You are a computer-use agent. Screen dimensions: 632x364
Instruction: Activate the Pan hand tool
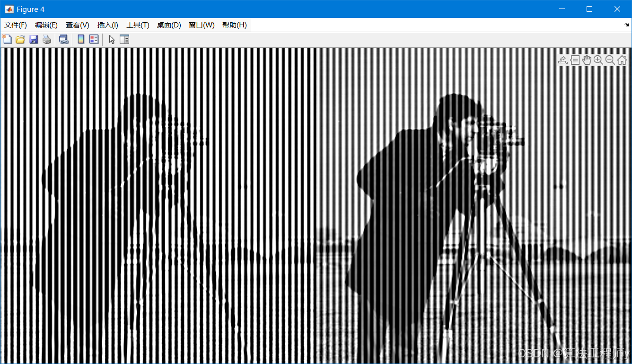point(587,60)
